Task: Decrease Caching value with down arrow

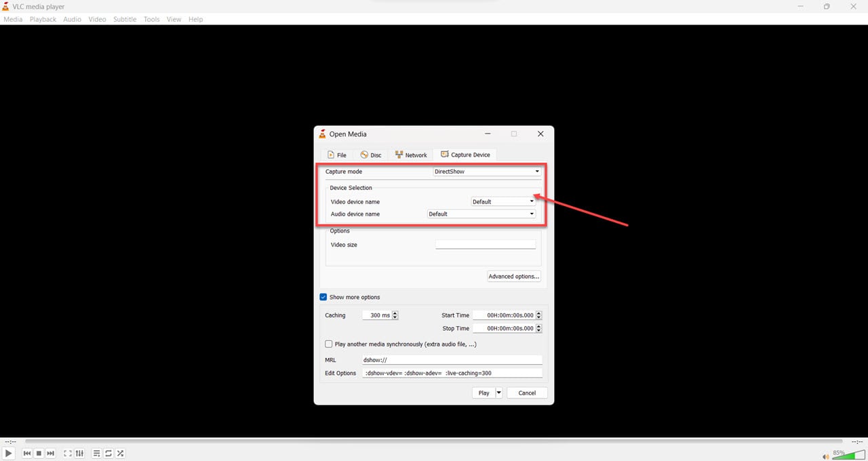Action: click(395, 317)
